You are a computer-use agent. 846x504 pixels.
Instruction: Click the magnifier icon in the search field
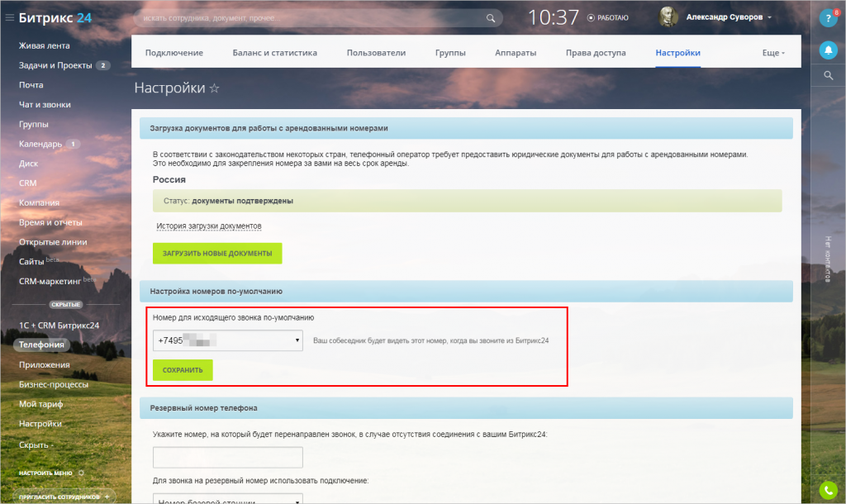[492, 17]
